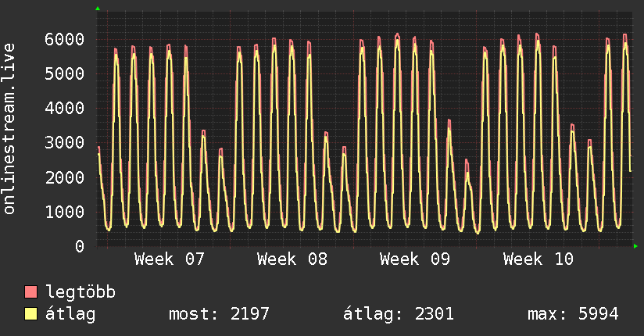
Task: Click the 4000 y-axis label
Action: pos(65,108)
